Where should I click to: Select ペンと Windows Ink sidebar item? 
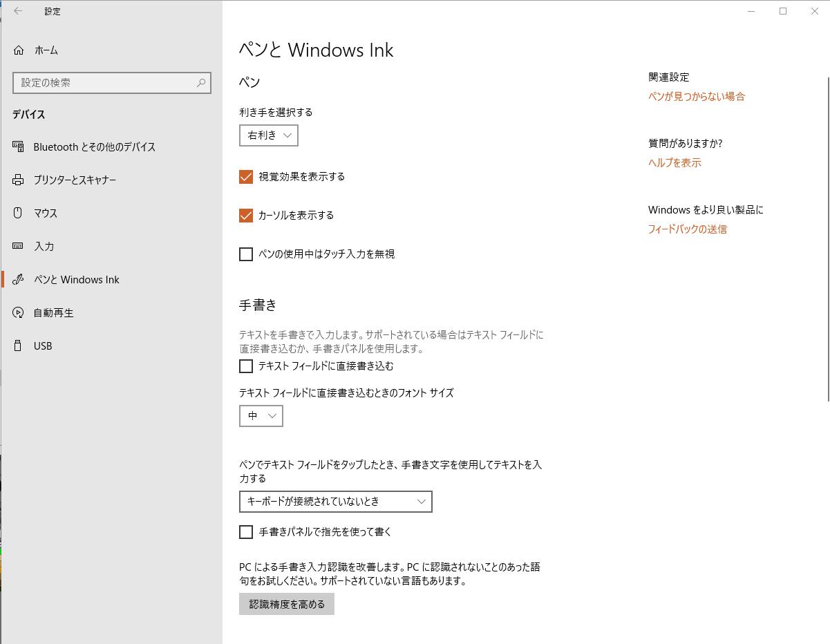111,279
